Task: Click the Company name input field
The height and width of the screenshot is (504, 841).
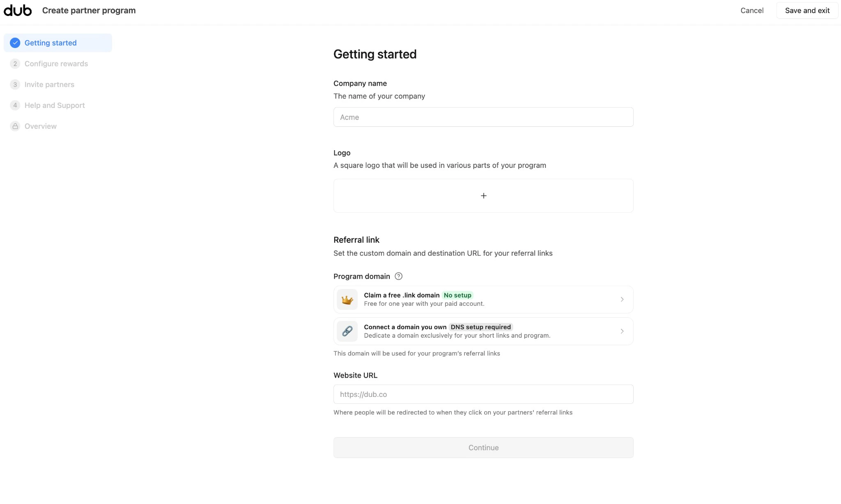Action: [x=483, y=117]
